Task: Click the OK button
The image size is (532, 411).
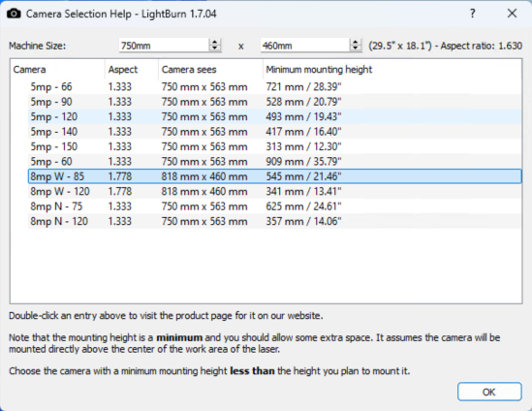Action: click(489, 392)
